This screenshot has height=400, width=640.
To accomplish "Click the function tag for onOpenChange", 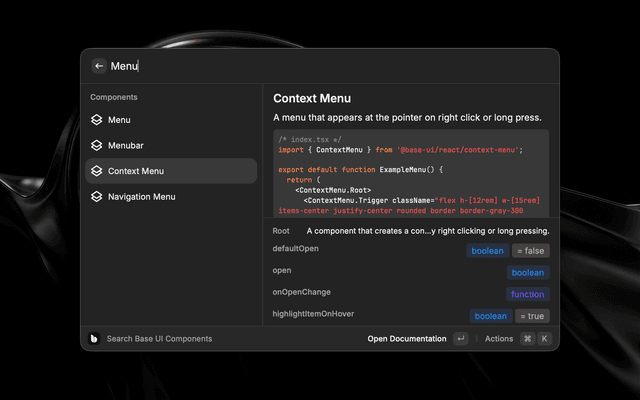I will click(527, 294).
